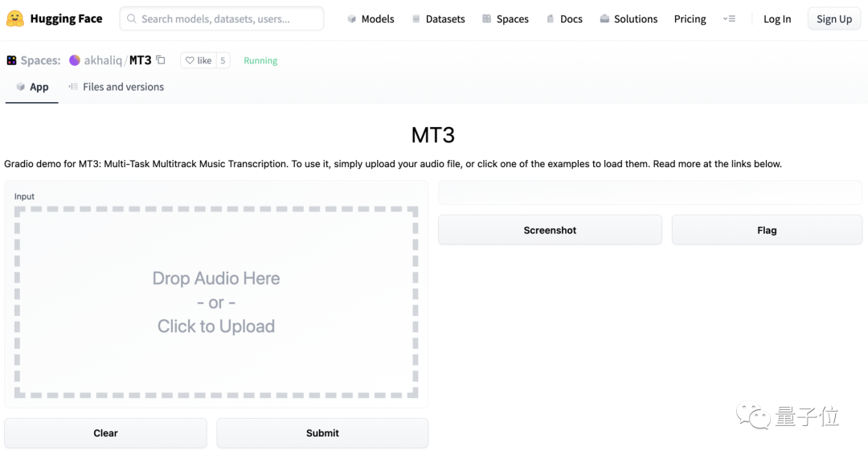Open the akhaliq user profile link
Screen dimensions: 868x455
click(103, 60)
